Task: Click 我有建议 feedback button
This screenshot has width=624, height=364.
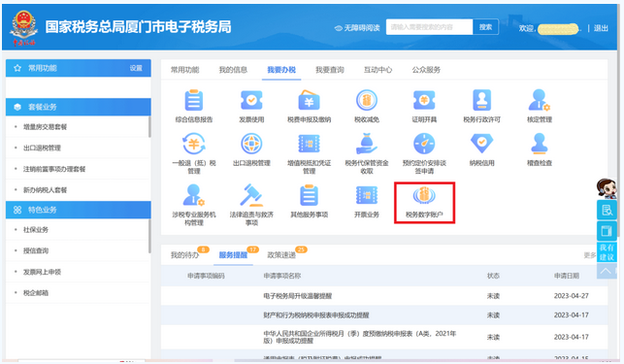Action: pyautogui.click(x=607, y=252)
